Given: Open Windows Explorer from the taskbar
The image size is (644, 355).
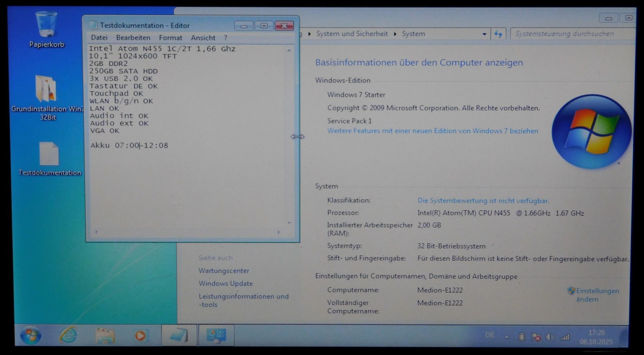Looking at the screenshot, I should 105,335.
